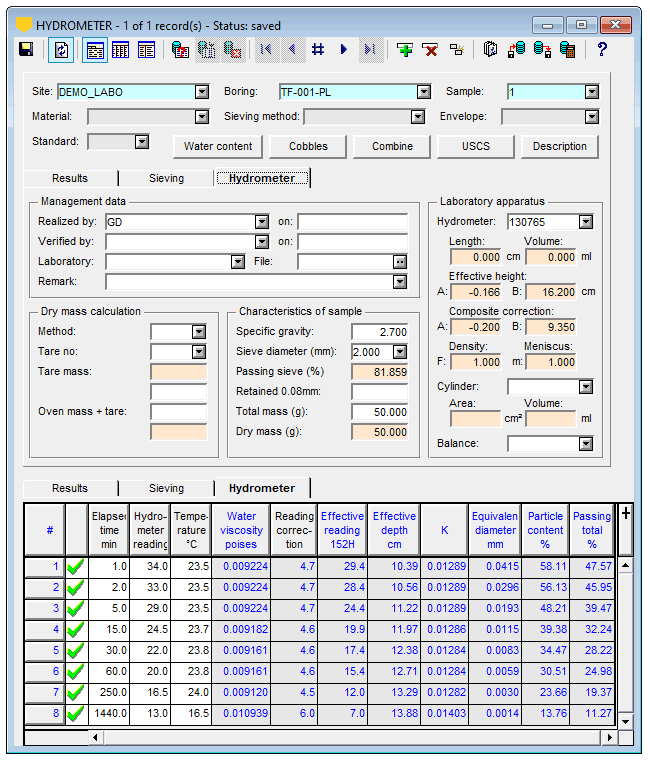Delete record with red X icon
The image size is (650, 762).
430,50
